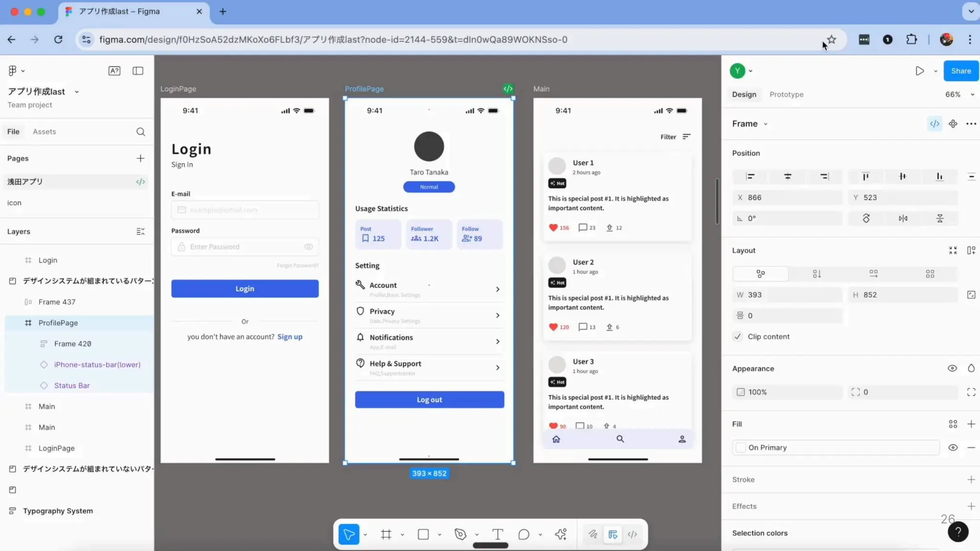Screen dimensions: 980x551
Task: Select the Comment tool in toolbar
Action: (x=523, y=534)
